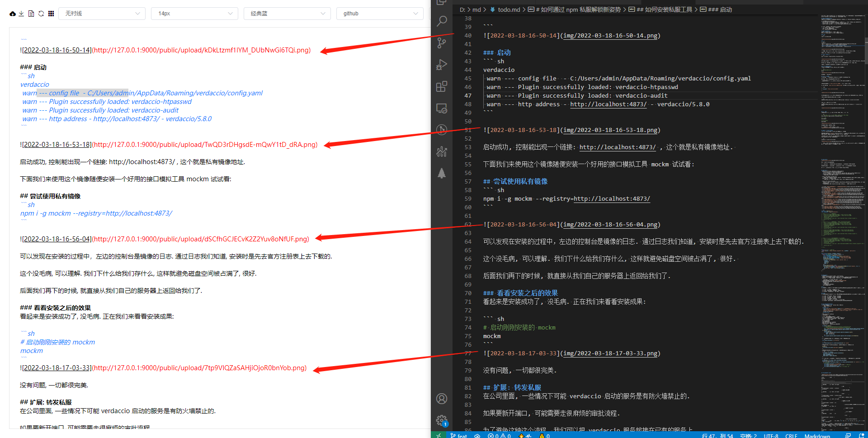Screen dimensions: 868x438
Task: Click 'npm i -g mockm' command in left editor
Action: 46,213
